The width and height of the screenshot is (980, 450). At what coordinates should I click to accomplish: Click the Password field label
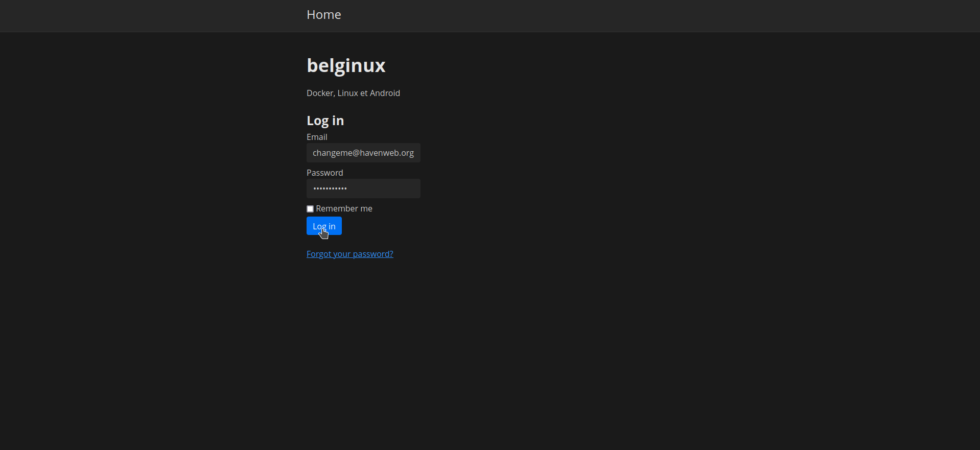(324, 173)
